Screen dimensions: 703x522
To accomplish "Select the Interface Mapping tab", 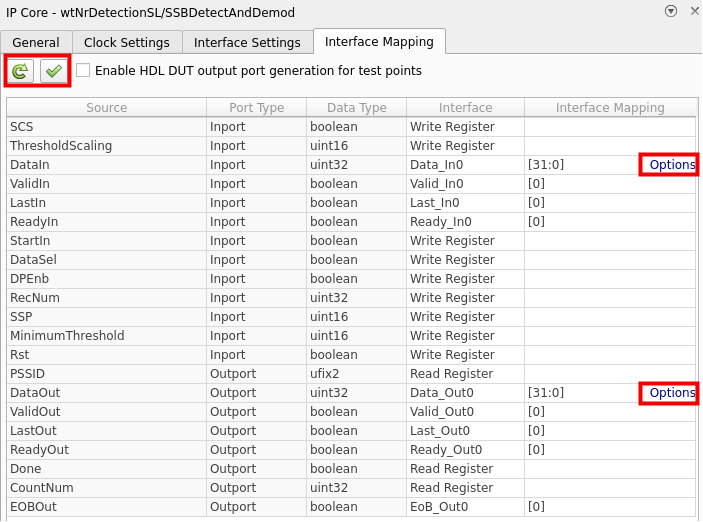I will coord(379,42).
